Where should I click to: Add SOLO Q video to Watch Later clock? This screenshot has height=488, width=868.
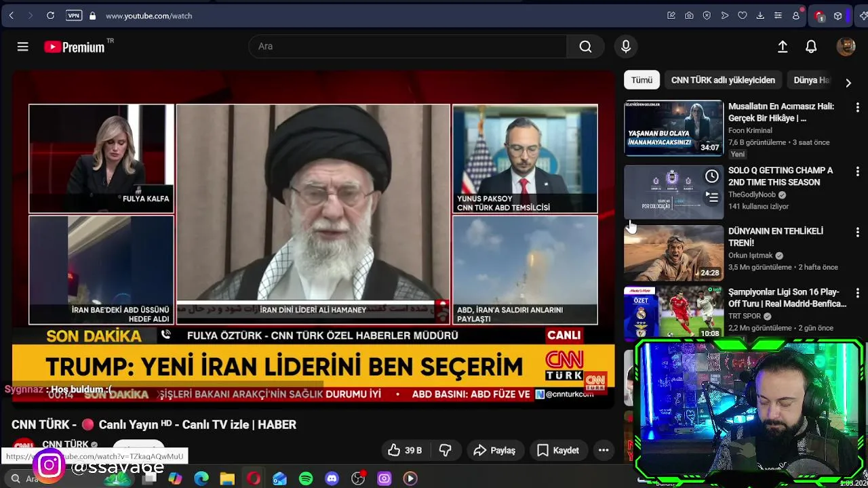[x=711, y=177]
